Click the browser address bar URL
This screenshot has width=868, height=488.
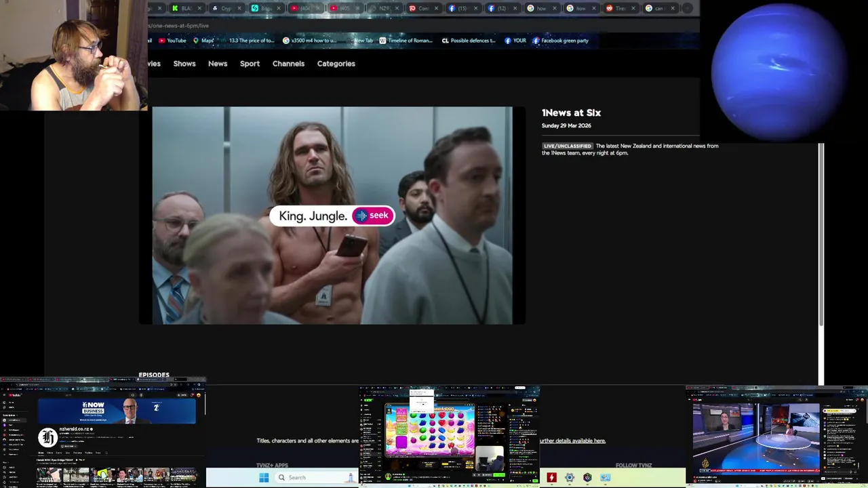(x=178, y=26)
